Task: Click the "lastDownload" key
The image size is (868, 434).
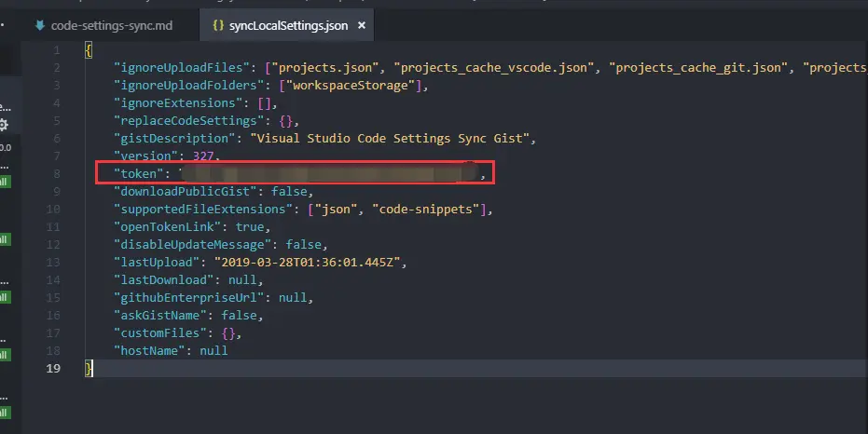Action: click(x=164, y=279)
